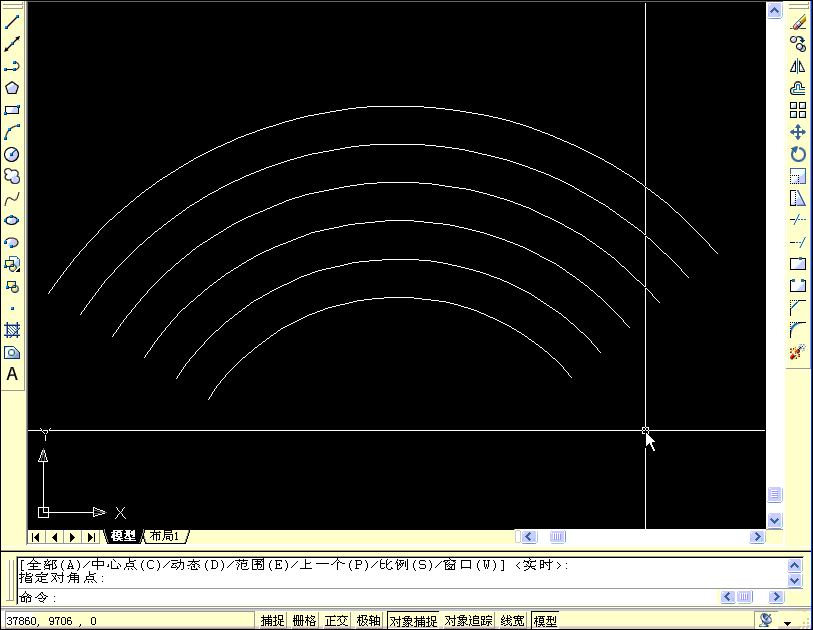The image size is (813, 630).
Task: Select the Spline tool
Action: coord(11,200)
